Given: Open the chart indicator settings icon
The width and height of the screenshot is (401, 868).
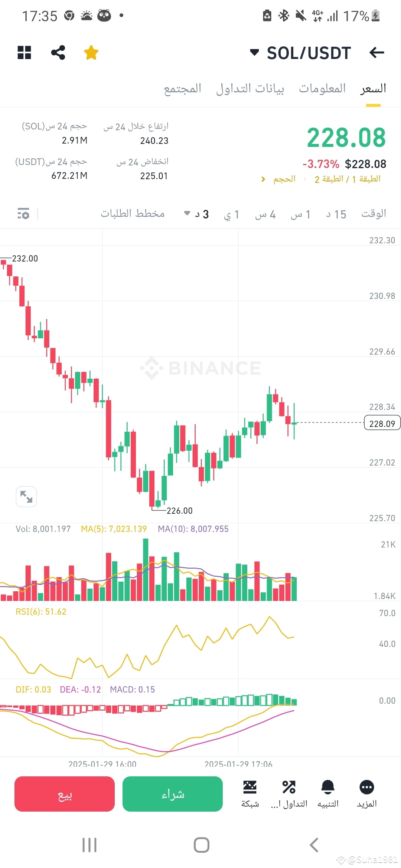Looking at the screenshot, I should click(x=23, y=214).
